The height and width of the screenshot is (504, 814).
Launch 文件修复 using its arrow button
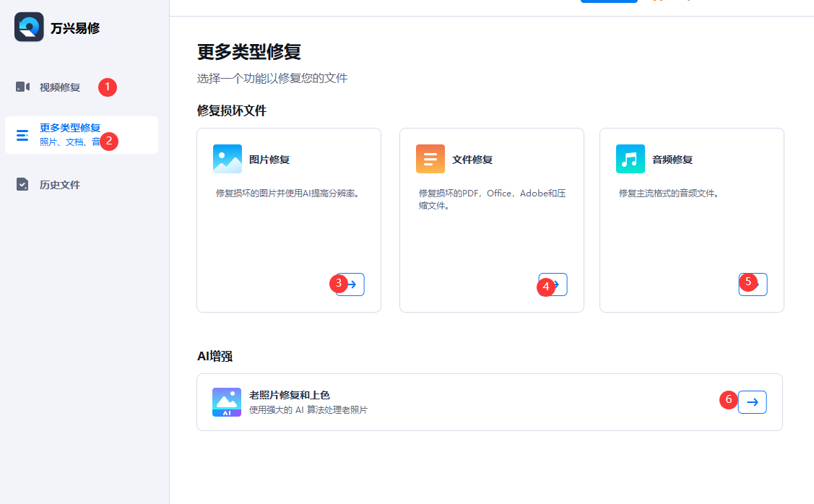pos(553,284)
